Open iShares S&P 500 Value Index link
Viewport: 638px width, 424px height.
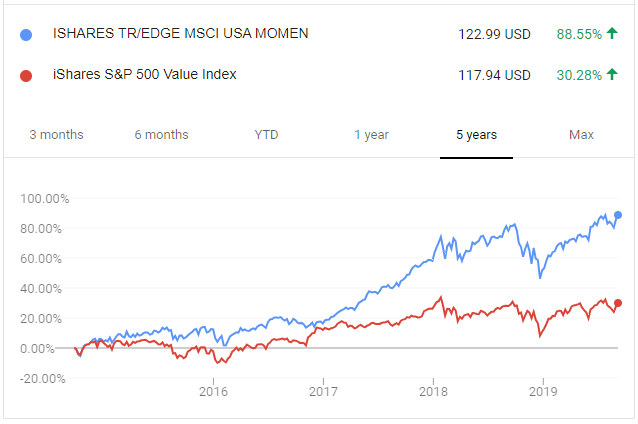[x=144, y=74]
